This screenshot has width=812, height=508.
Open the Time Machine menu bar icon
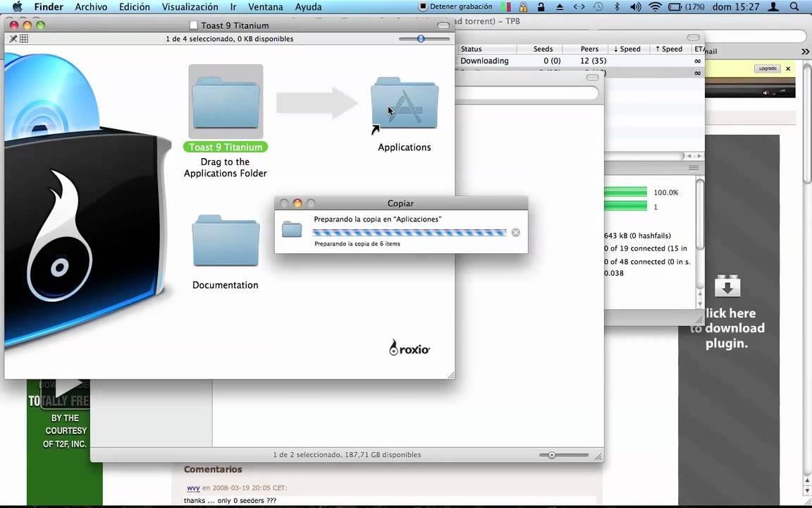pyautogui.click(x=598, y=7)
